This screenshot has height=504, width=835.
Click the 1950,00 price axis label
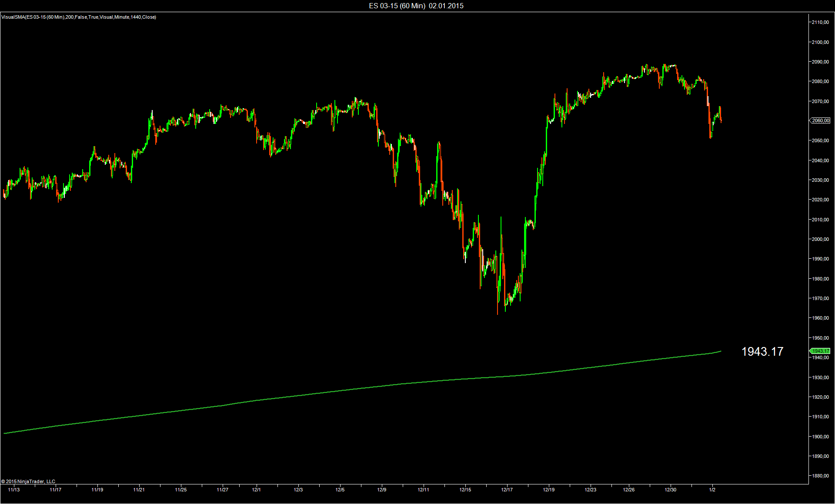click(820, 338)
